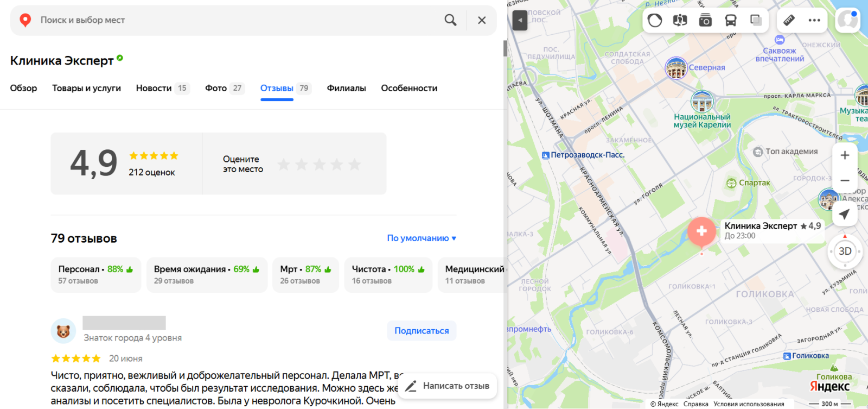Image resolution: width=868 pixels, height=409 pixels.
Task: Click the 79 отзывов heading
Action: (84, 238)
